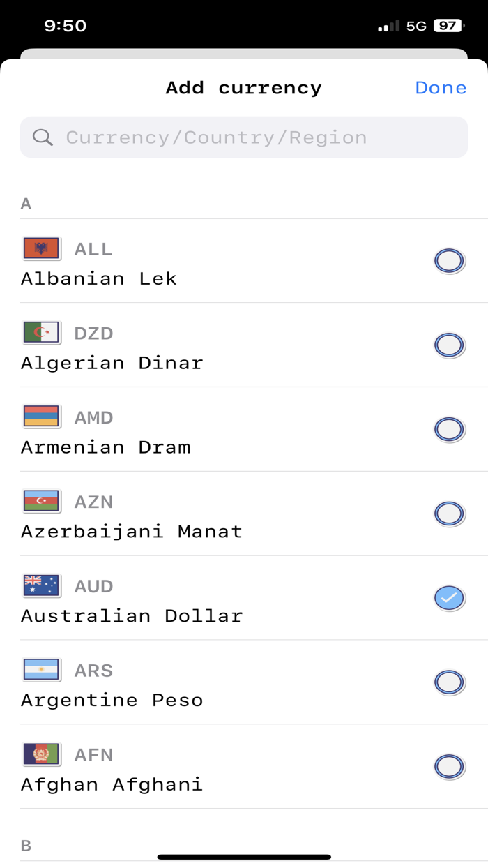Select the Afghan Afghani currency
Viewport: 488px width, 868px height.
pyautogui.click(x=450, y=765)
